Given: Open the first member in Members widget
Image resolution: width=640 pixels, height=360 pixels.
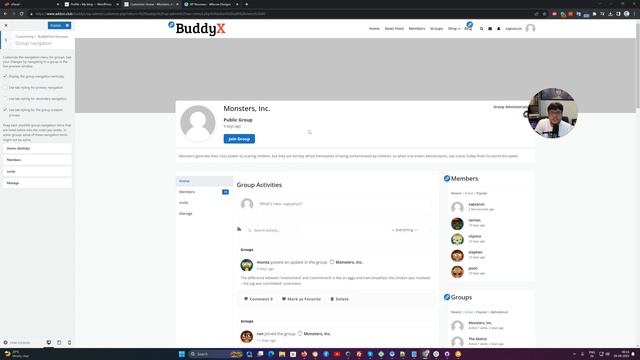Looking at the screenshot, I should pyautogui.click(x=476, y=204).
